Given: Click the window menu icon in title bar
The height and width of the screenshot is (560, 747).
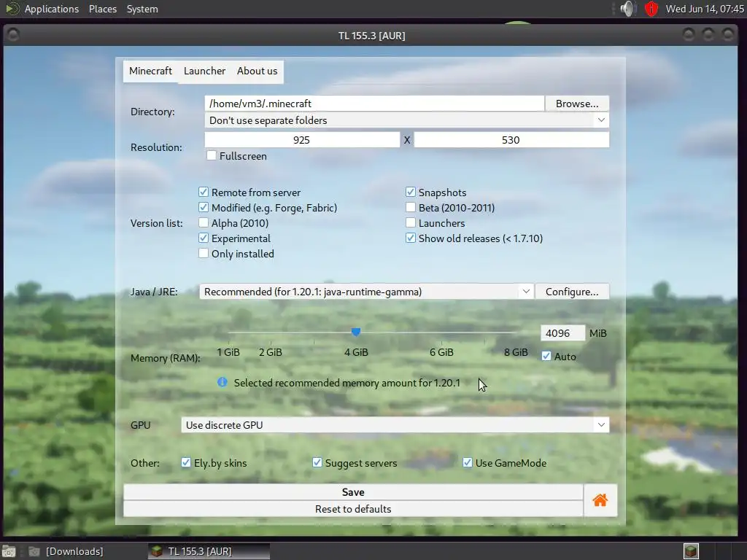Looking at the screenshot, I should 13,35.
